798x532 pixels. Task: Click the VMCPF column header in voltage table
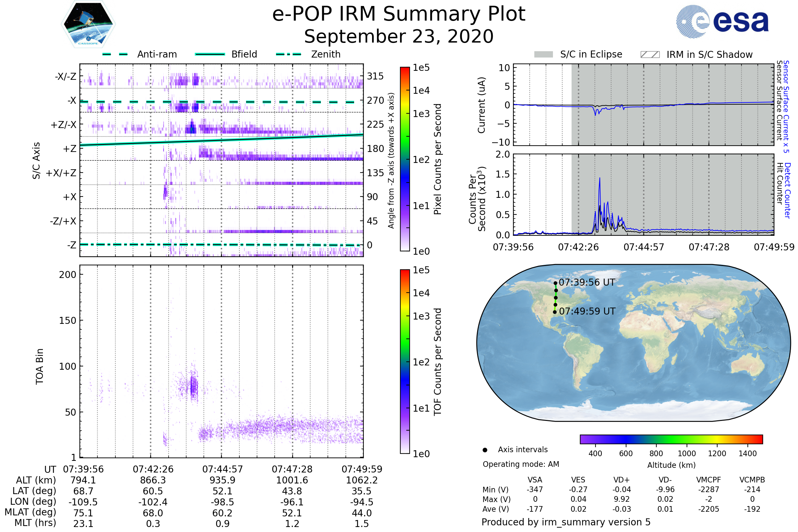tap(709, 480)
